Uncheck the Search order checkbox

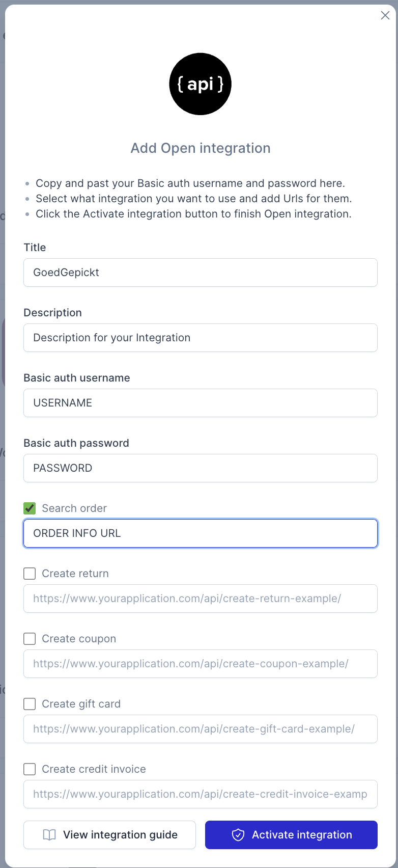30,508
